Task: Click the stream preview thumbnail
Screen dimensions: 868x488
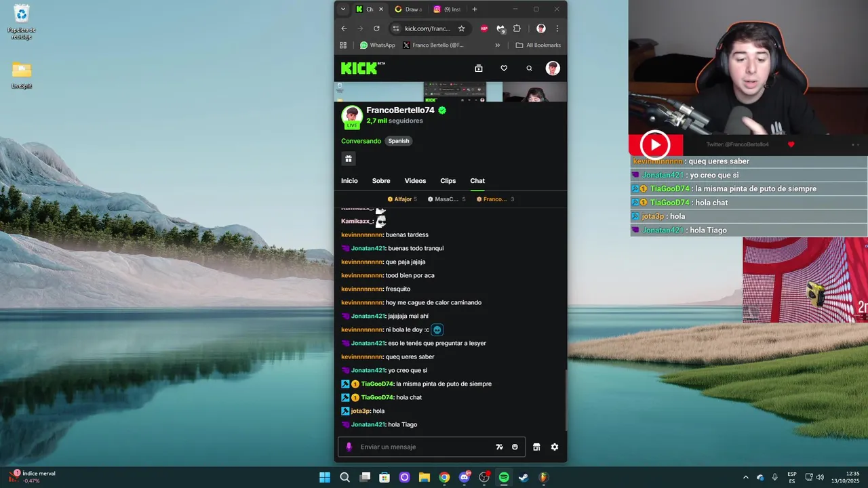Action: click(x=450, y=91)
